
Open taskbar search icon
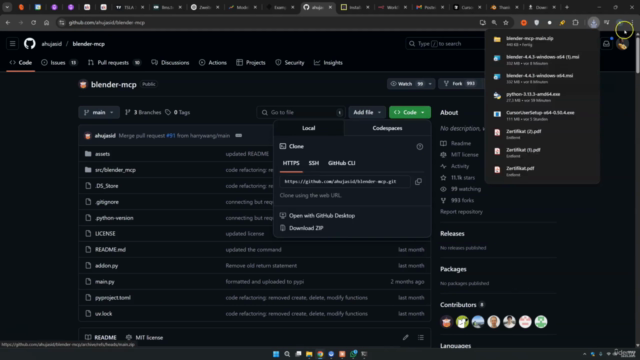287,354
